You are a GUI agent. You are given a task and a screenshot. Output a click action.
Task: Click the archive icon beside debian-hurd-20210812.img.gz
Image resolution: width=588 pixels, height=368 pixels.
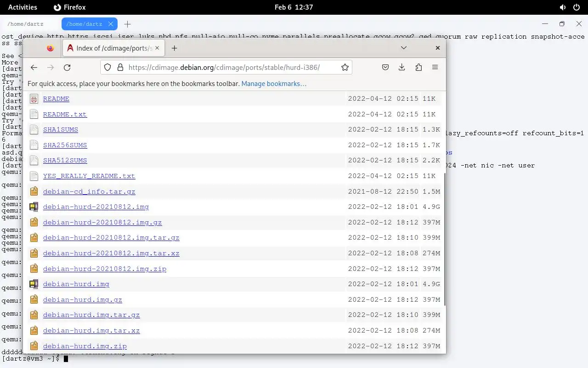click(34, 222)
